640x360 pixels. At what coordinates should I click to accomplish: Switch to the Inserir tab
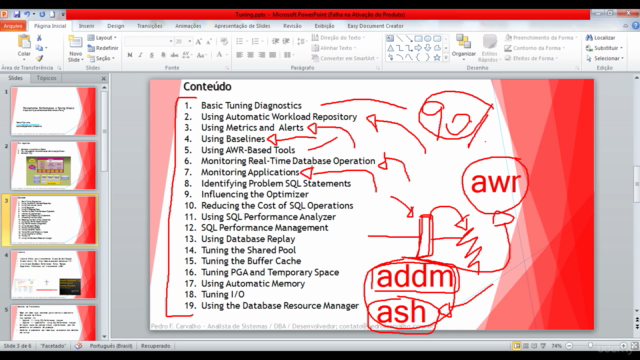(87, 26)
